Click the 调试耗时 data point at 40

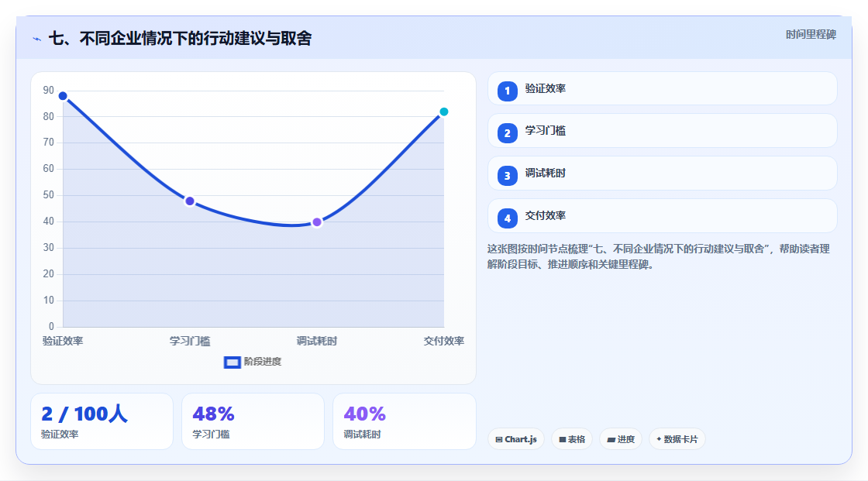317,222
